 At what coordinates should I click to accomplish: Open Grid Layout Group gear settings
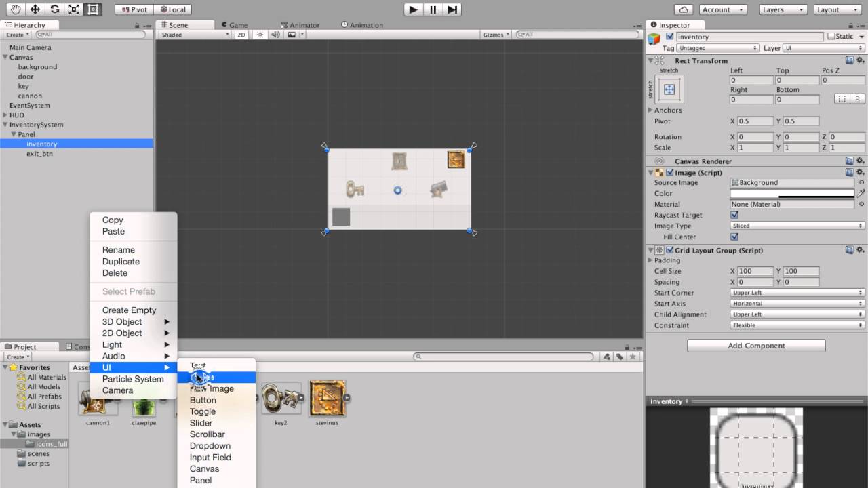(x=860, y=250)
